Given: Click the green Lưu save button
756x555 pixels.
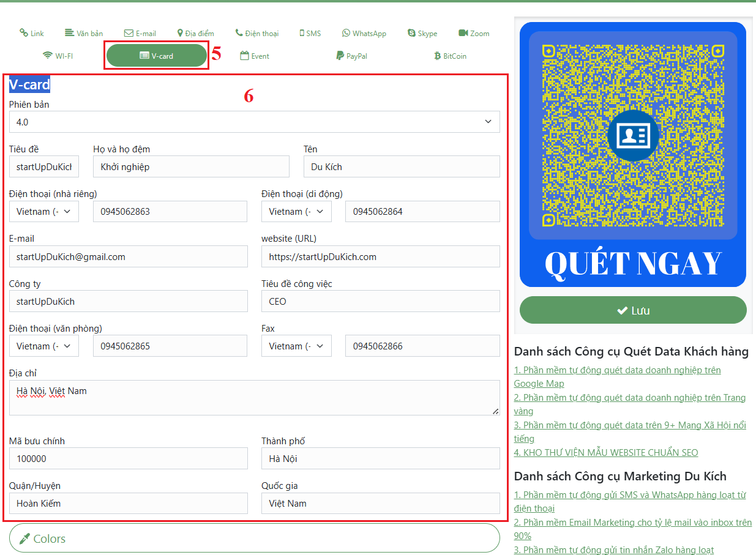Looking at the screenshot, I should [633, 310].
